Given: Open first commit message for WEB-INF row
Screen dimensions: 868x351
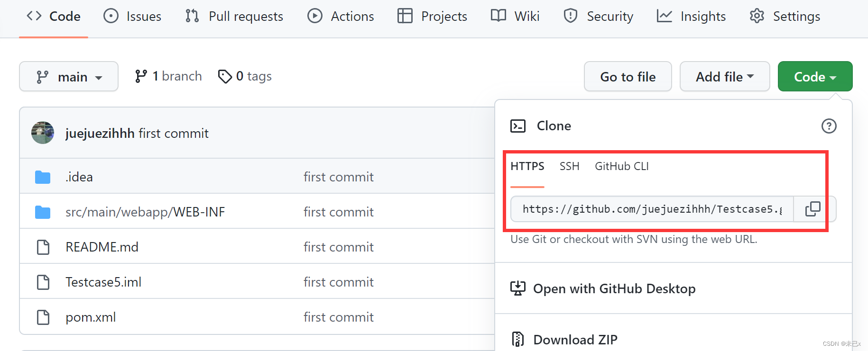Looking at the screenshot, I should point(339,212).
